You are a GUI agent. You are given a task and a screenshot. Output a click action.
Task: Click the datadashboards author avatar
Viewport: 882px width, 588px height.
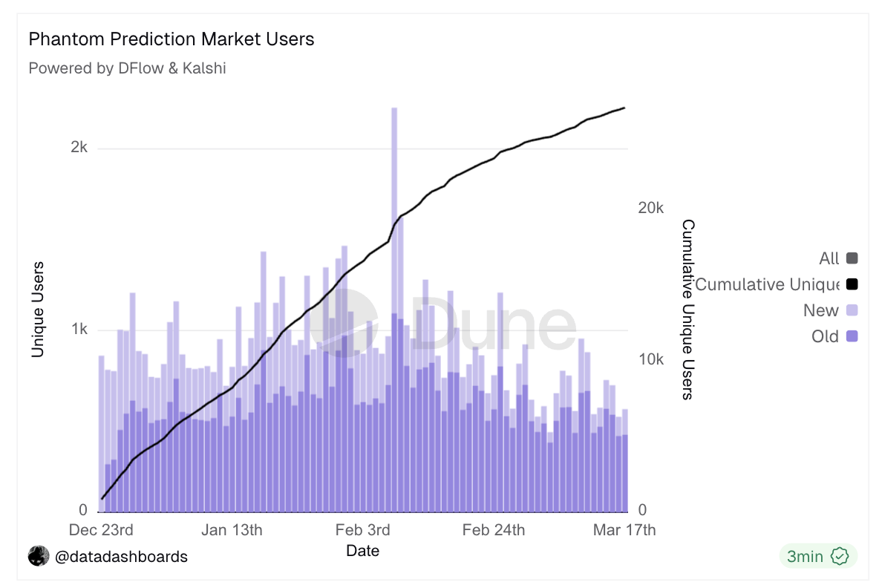pyautogui.click(x=39, y=556)
